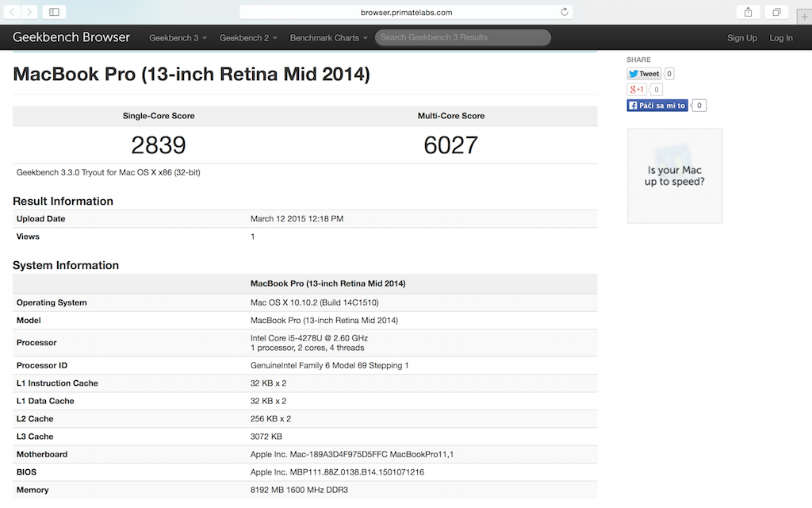Image resolution: width=812 pixels, height=508 pixels.
Task: Expand the Geekbench 2 dropdown menu
Action: coord(249,38)
